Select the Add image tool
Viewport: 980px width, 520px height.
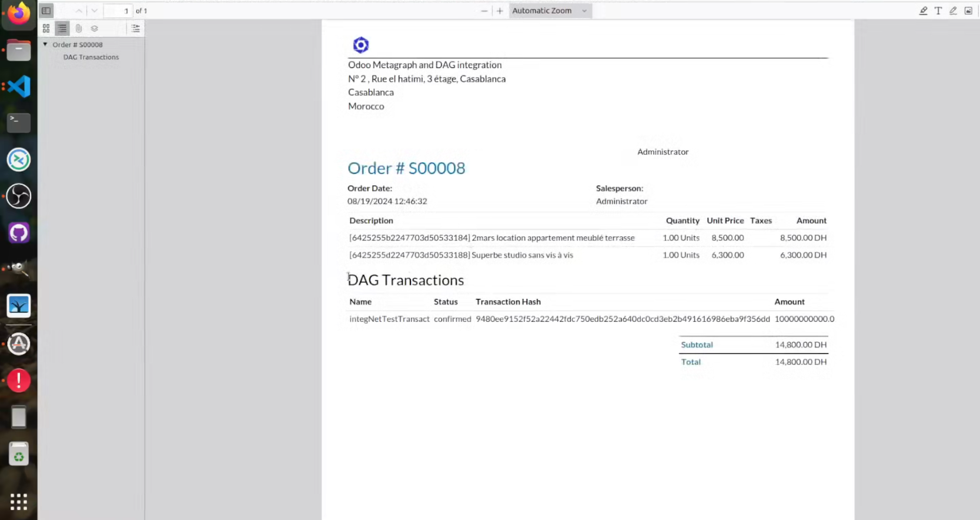click(968, 11)
